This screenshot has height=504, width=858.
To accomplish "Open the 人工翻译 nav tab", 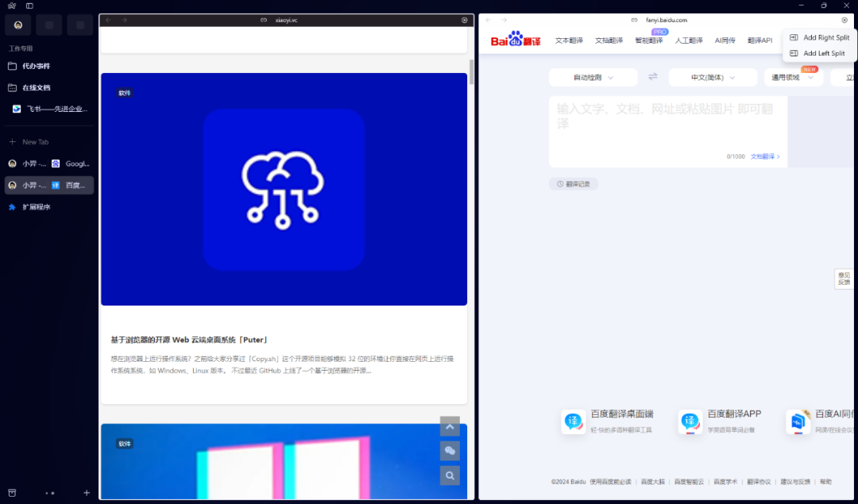I will pos(689,40).
